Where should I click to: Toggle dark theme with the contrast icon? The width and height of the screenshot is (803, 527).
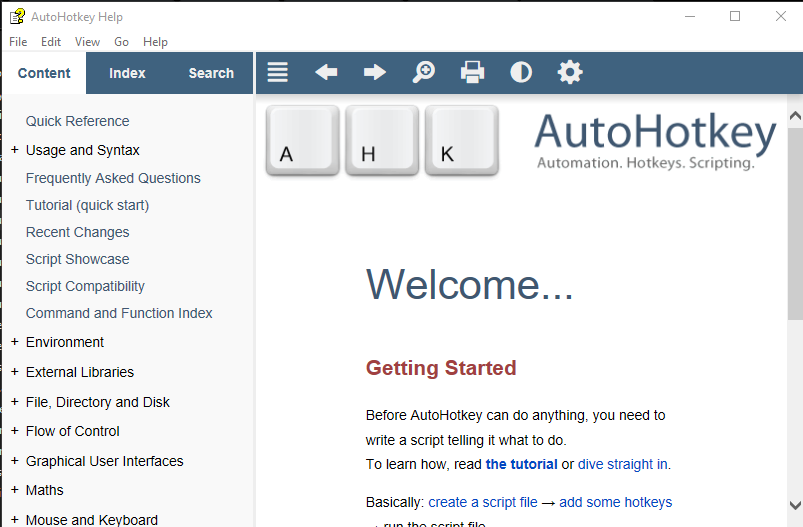[x=521, y=72]
